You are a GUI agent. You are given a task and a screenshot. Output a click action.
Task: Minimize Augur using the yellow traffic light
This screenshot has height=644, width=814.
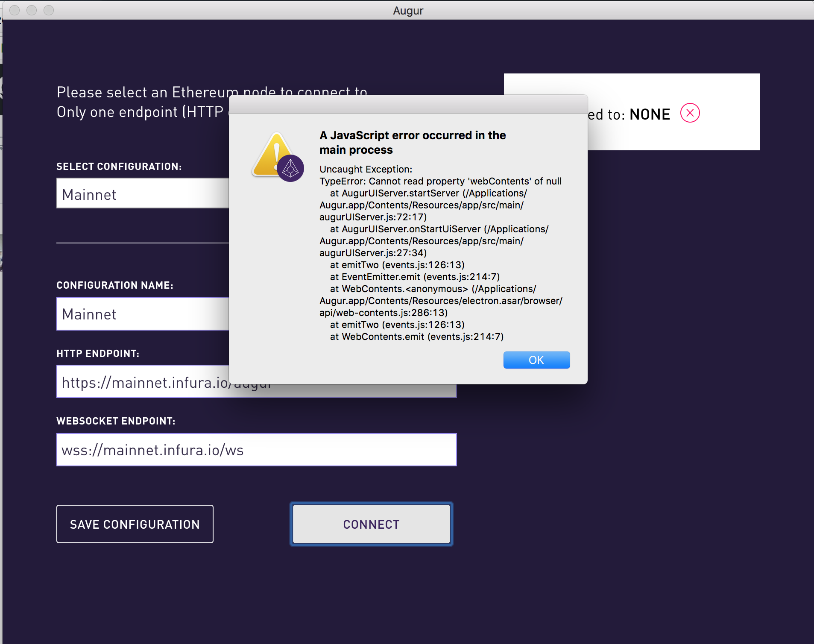pyautogui.click(x=32, y=10)
